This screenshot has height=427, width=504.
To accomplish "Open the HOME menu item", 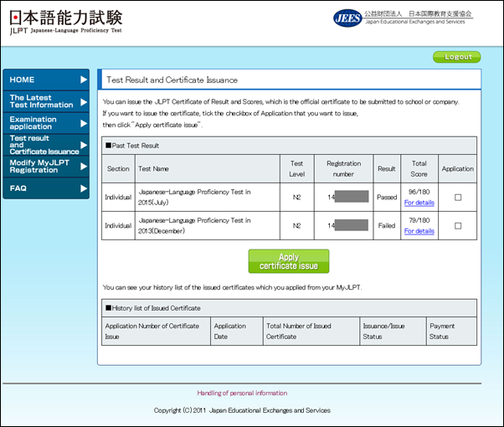I will tap(46, 80).
